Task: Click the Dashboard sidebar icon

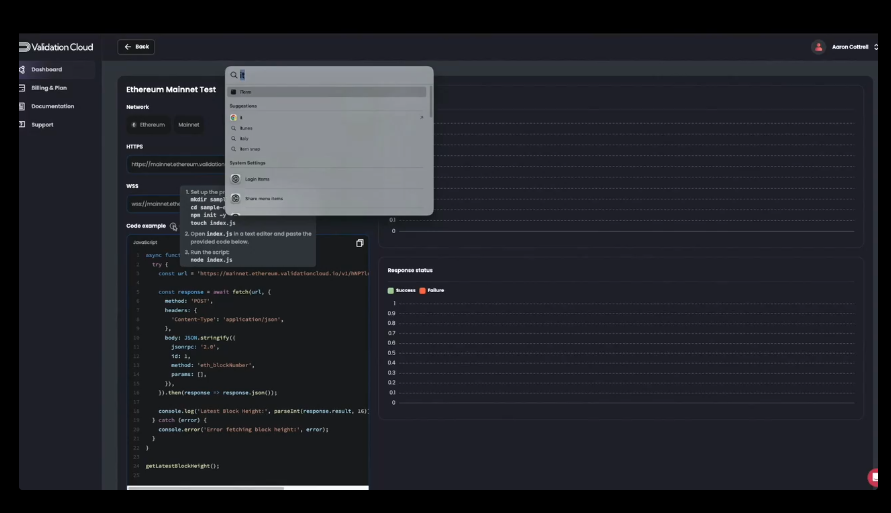Action: [x=22, y=69]
